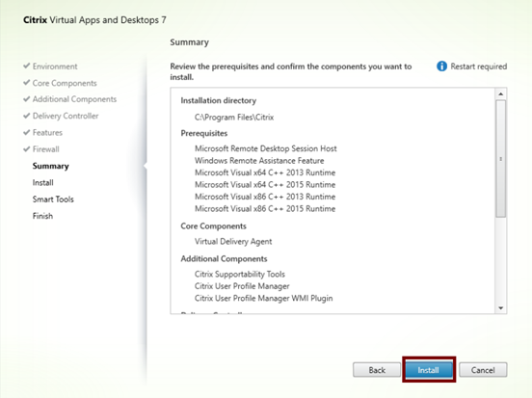
Task: Click the Virtual Delivery Agent entry
Action: [233, 242]
